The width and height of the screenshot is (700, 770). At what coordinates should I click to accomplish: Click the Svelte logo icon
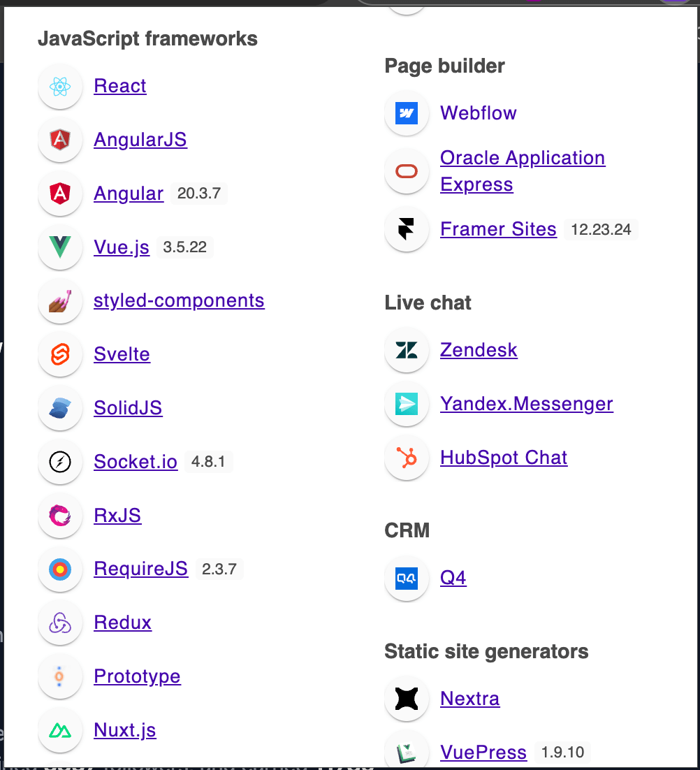pyautogui.click(x=60, y=355)
